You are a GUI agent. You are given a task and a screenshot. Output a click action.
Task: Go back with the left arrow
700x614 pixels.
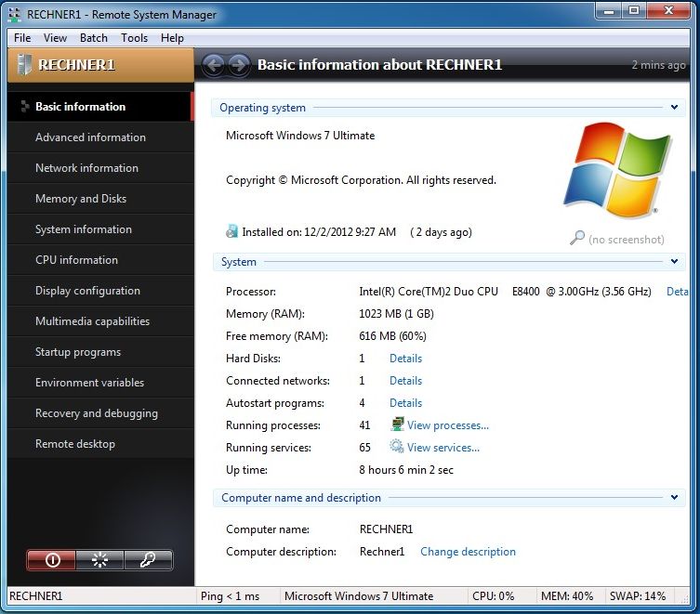click(214, 65)
